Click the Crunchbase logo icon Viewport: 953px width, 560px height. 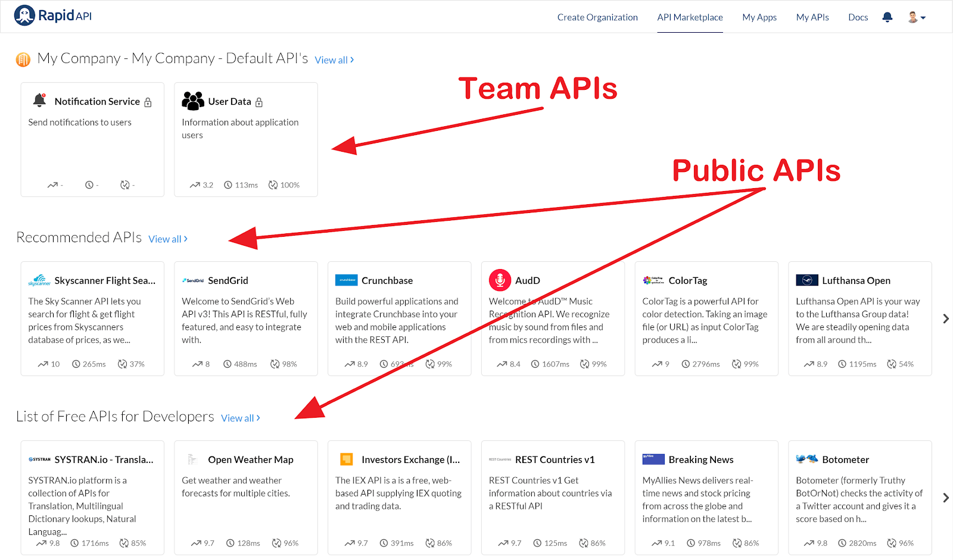(346, 280)
